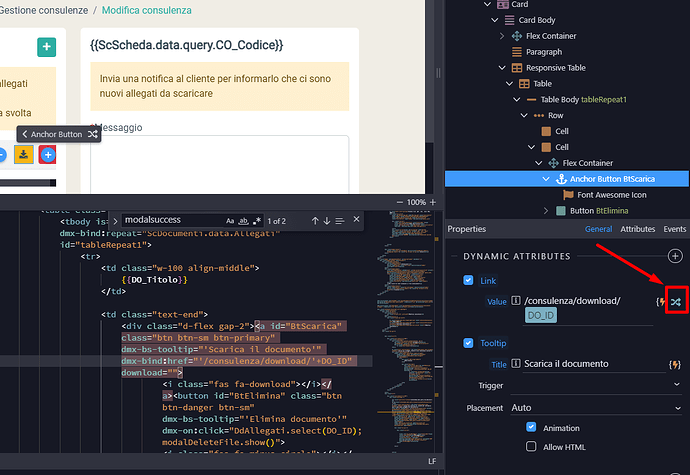Viewport: 690px width, 475px height.
Task: Enable the Allow HTML checkbox
Action: point(531,446)
